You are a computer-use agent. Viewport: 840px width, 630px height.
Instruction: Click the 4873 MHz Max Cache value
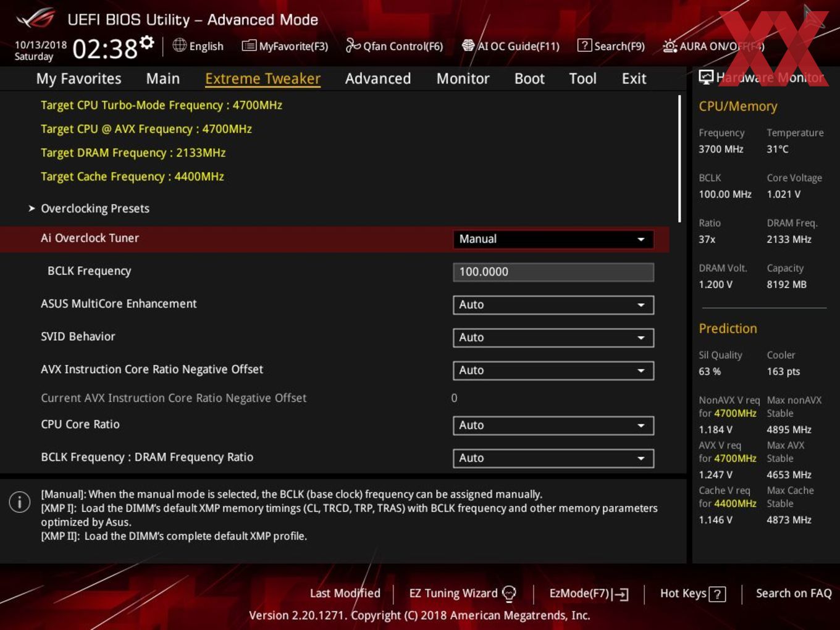(789, 519)
